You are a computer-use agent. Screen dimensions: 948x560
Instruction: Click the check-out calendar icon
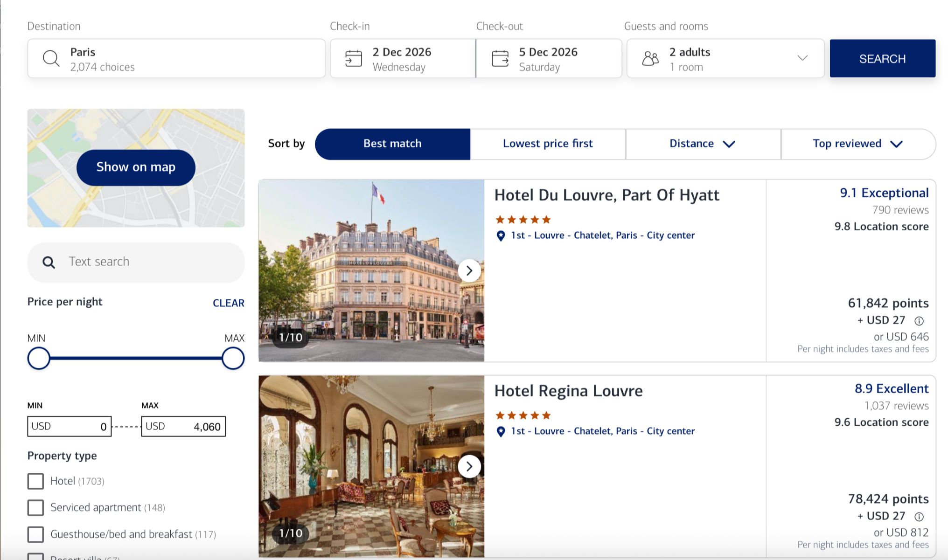click(x=500, y=58)
